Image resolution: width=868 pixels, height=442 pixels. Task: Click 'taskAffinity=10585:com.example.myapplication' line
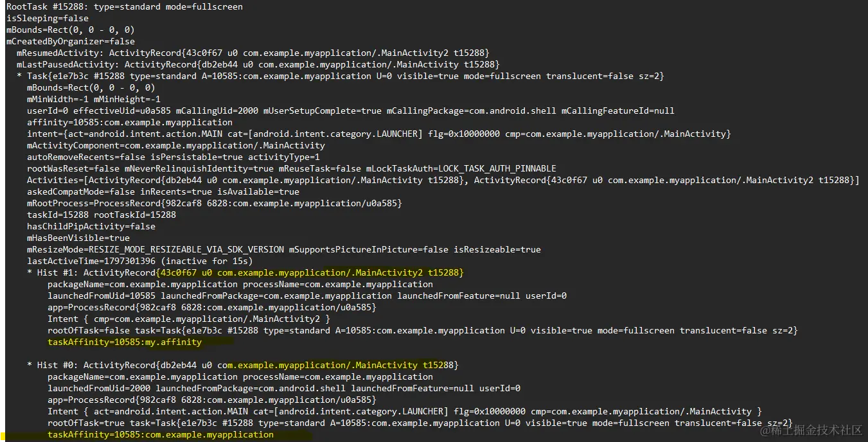click(161, 435)
